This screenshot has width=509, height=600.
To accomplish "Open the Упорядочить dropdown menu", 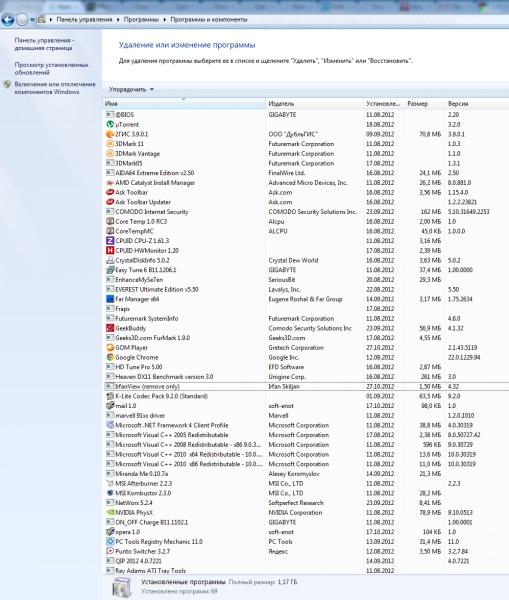I will point(131,90).
